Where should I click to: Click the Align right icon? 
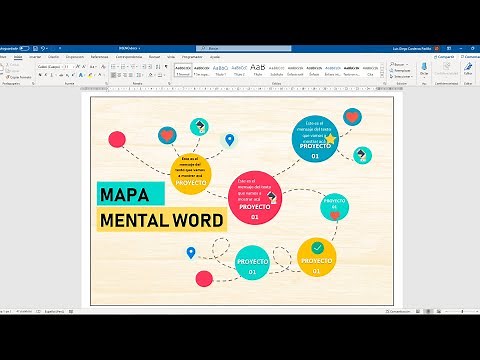pos(125,75)
